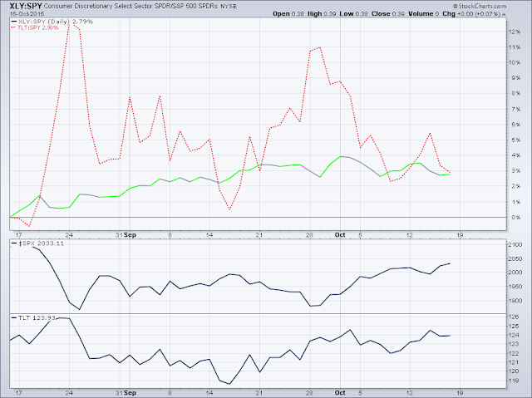The image size is (532, 398).
Task: Click the 2% y-axis label
Action: (515, 186)
